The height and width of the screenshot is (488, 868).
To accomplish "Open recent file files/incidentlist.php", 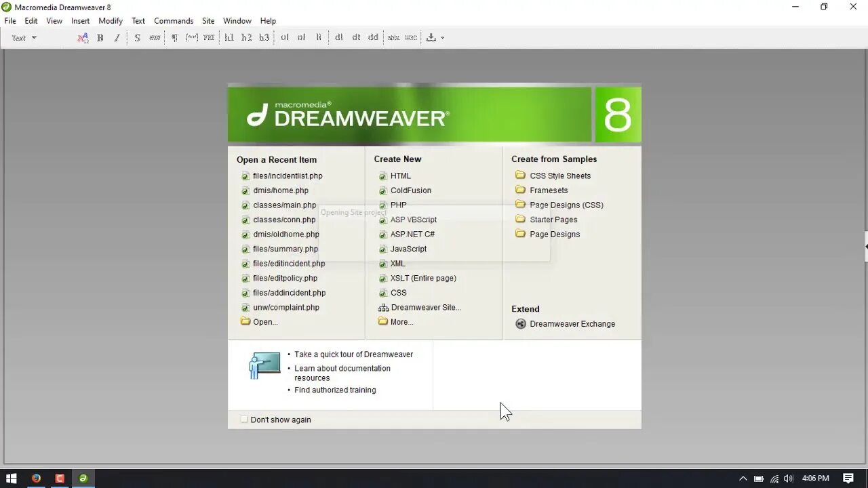I will pos(288,176).
